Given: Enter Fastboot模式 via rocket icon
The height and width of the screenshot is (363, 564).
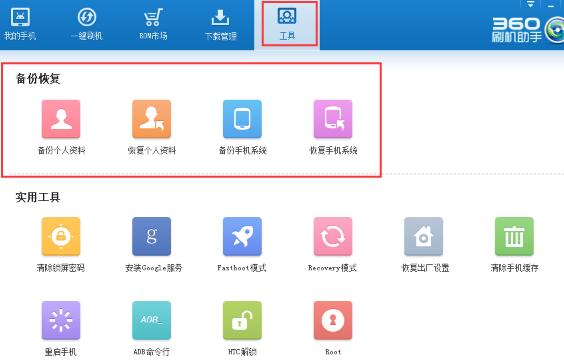Looking at the screenshot, I should 242,236.
